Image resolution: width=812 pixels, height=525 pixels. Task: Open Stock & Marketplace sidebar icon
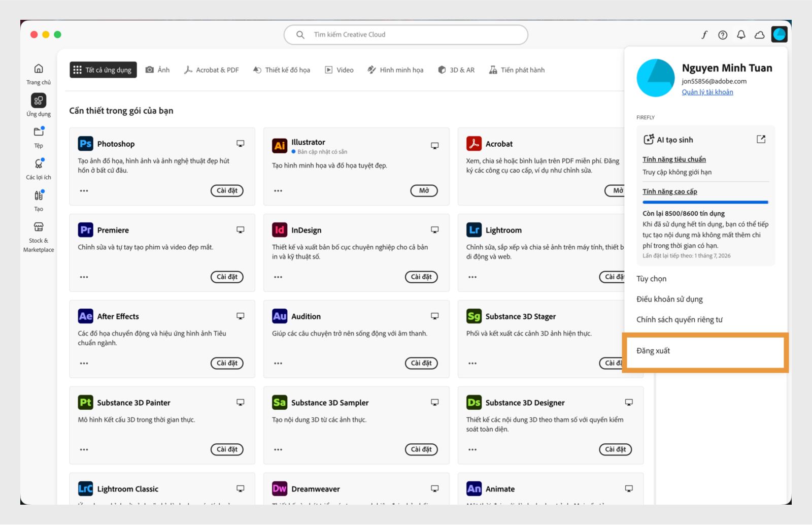click(x=39, y=226)
